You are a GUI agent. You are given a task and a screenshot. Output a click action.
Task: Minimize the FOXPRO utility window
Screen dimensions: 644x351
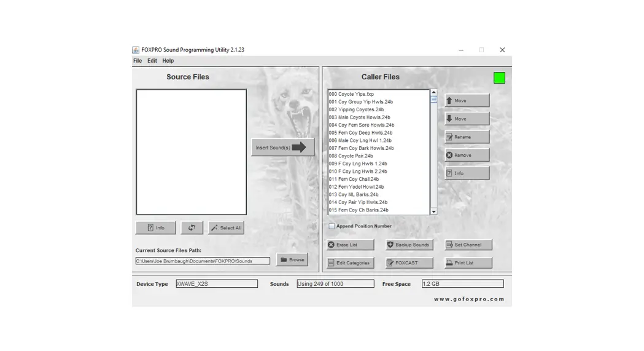461,50
